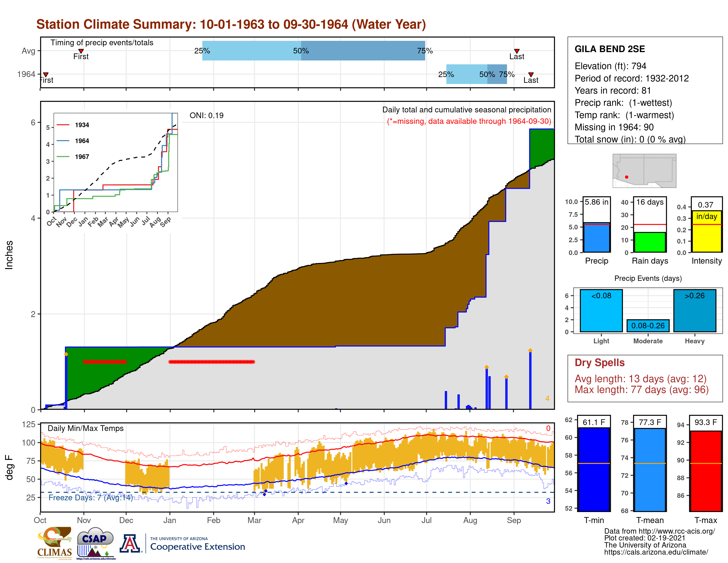Click the 1964 'Last' red triangle marker
Viewport: 728px width, 563px height.
click(531, 75)
